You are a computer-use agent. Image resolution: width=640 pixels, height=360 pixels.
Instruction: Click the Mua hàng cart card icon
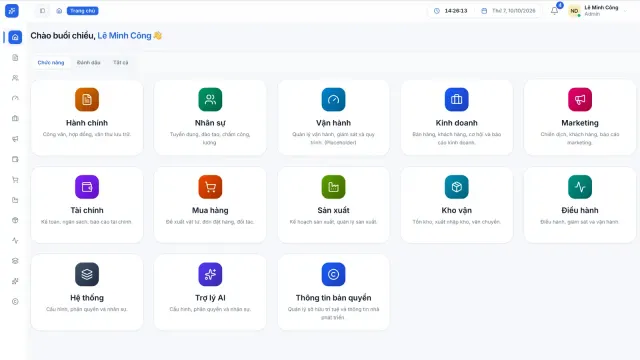pos(210,187)
